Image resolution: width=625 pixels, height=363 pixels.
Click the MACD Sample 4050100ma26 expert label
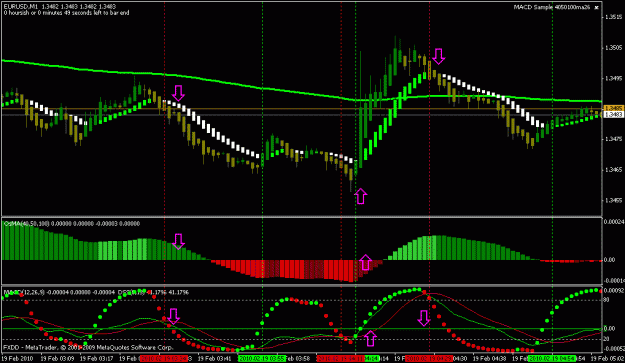tap(551, 7)
